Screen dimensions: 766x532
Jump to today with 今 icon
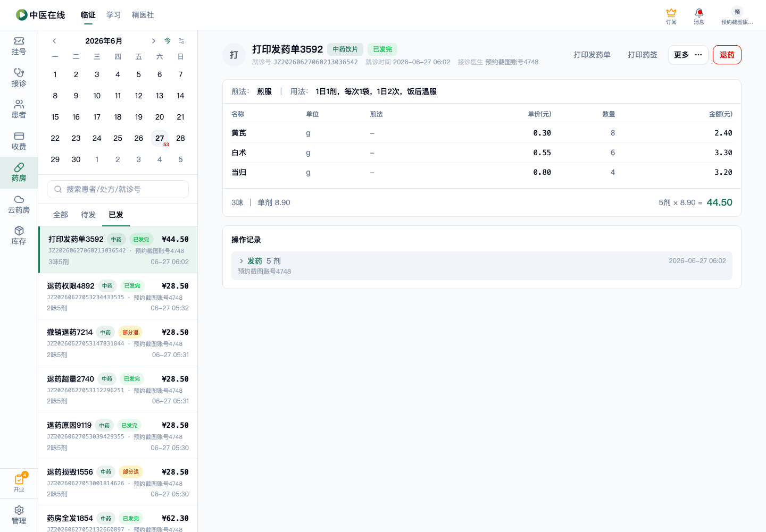168,41
